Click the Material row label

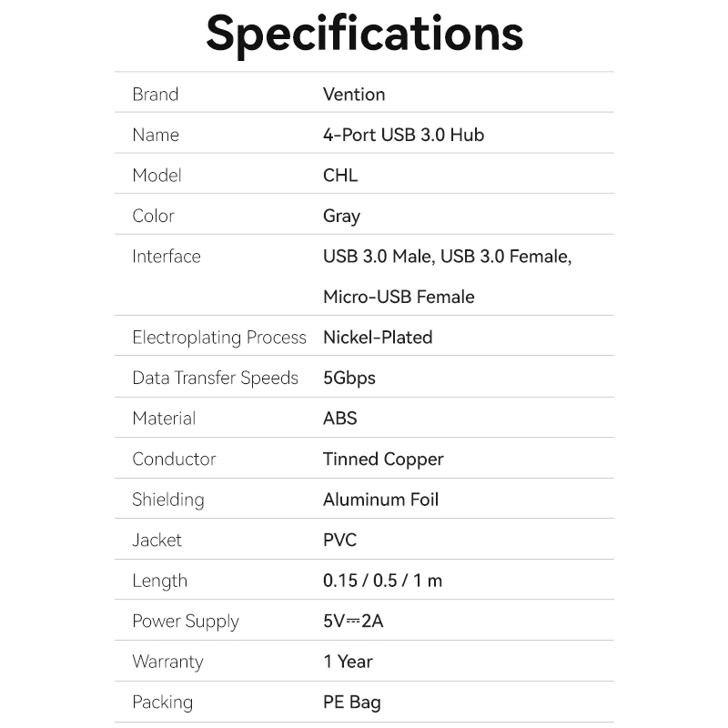(x=164, y=419)
